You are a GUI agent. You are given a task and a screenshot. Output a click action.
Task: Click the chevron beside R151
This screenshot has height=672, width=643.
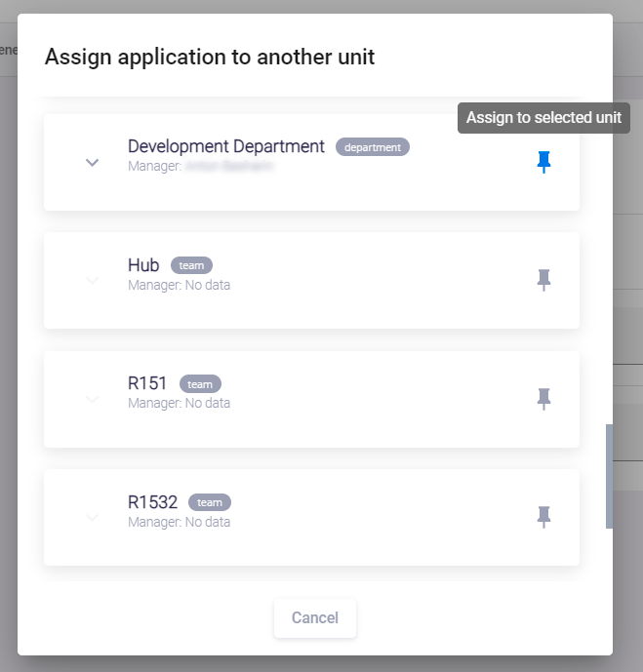click(x=93, y=399)
